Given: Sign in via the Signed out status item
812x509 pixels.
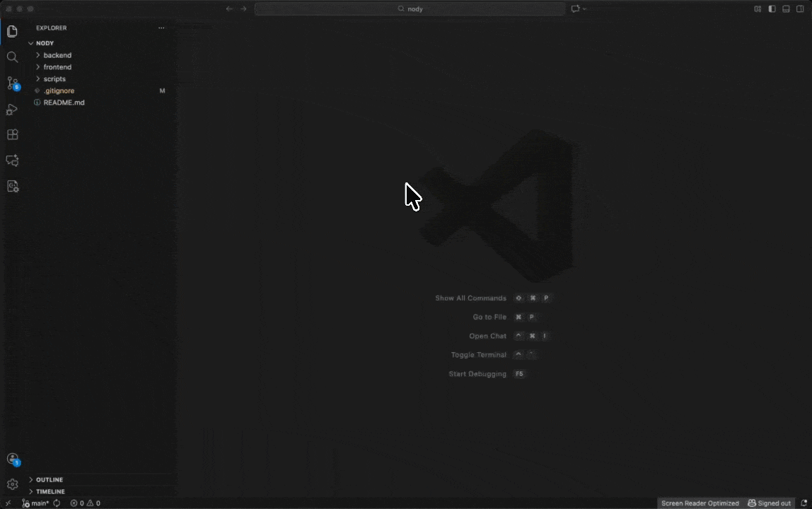Looking at the screenshot, I should pos(770,503).
